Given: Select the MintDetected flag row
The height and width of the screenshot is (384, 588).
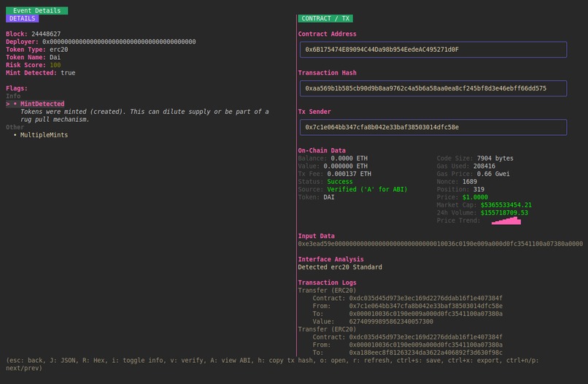Looking at the screenshot, I should (x=35, y=104).
